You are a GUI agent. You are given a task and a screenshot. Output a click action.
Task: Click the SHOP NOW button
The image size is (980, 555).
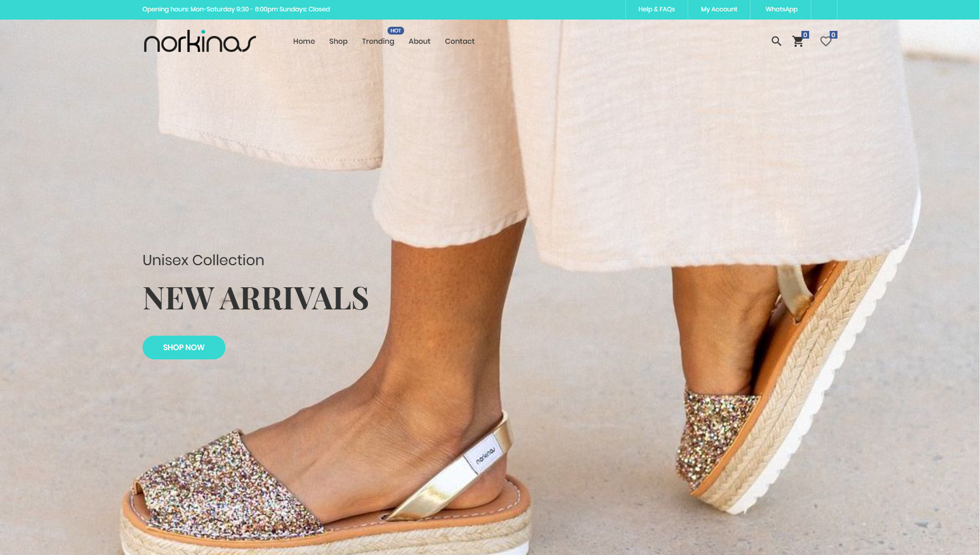pos(184,348)
